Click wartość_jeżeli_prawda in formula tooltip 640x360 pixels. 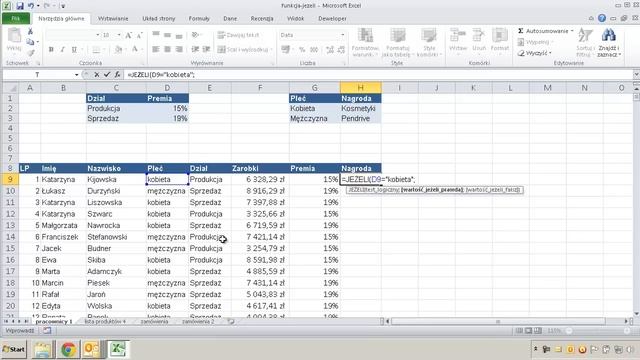432,190
